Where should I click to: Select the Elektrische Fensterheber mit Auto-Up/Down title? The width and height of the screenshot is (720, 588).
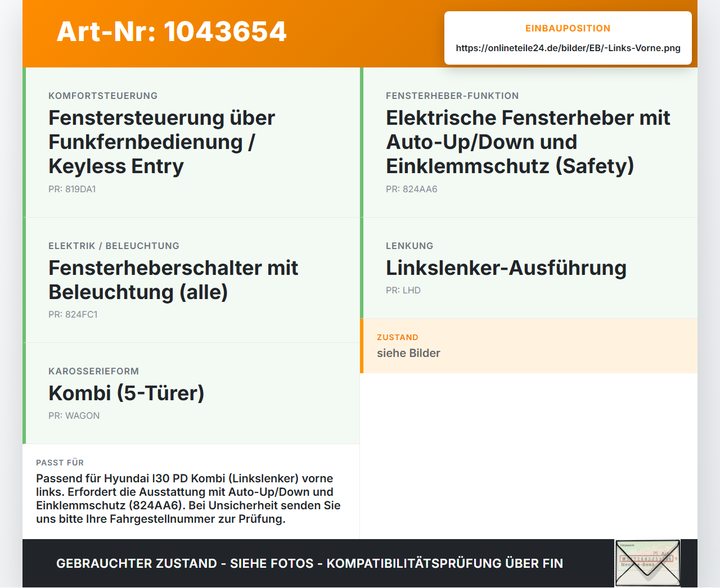[528, 142]
